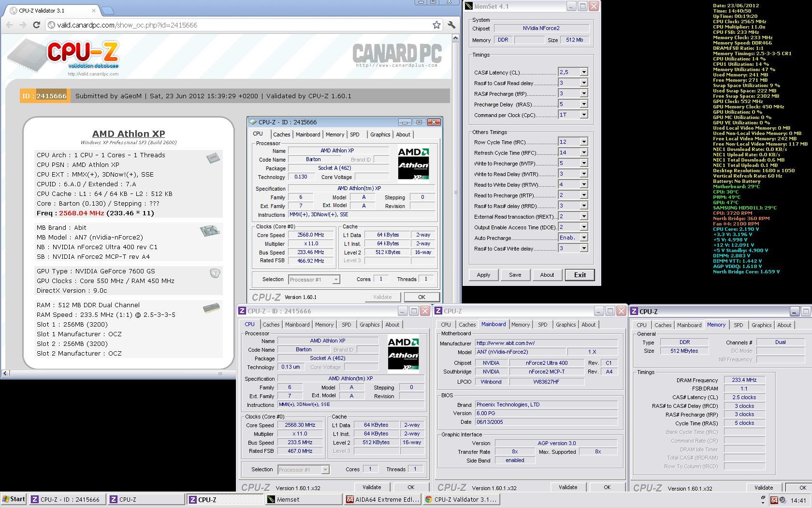Expand CAS# Latency (CL) dropdown in MemSet
The image size is (812, 508).
point(583,72)
